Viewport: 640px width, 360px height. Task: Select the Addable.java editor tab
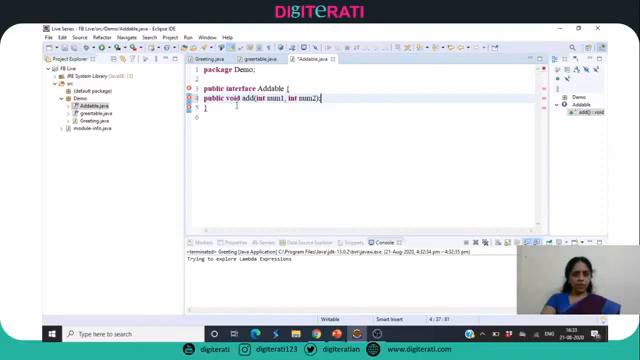pyautogui.click(x=312, y=59)
